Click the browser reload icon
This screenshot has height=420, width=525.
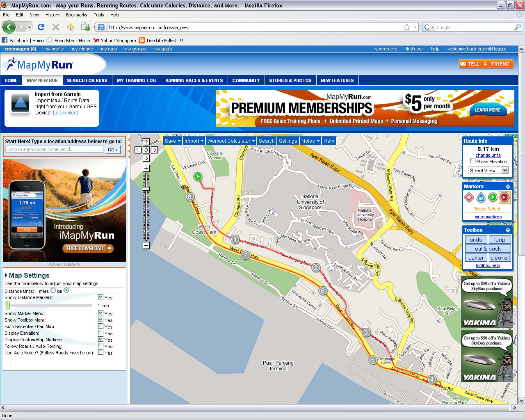[x=41, y=27]
